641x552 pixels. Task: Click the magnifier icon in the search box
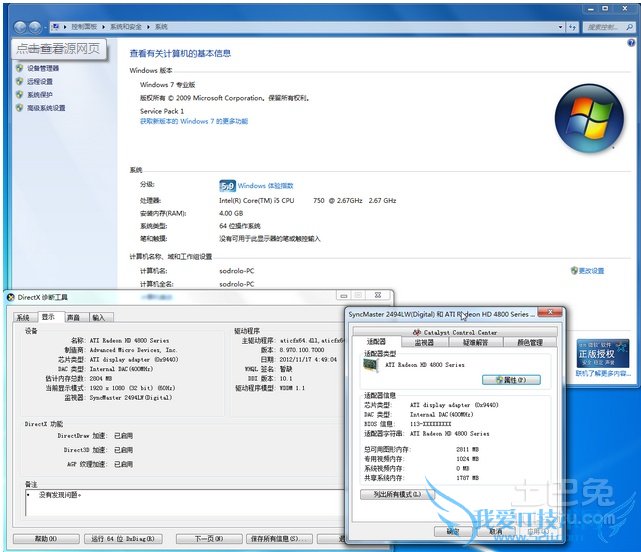click(x=629, y=27)
